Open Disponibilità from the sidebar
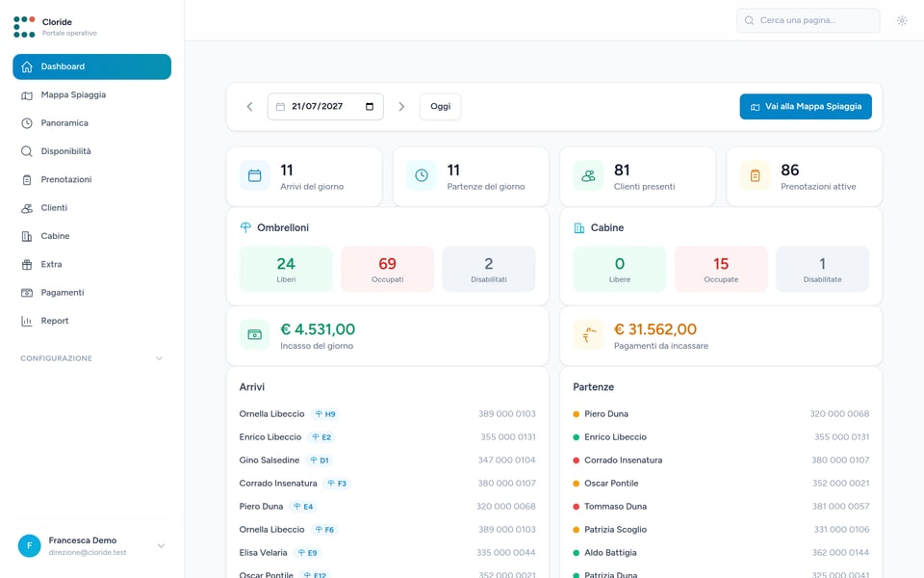Viewport: 924px width, 578px height. [92, 151]
